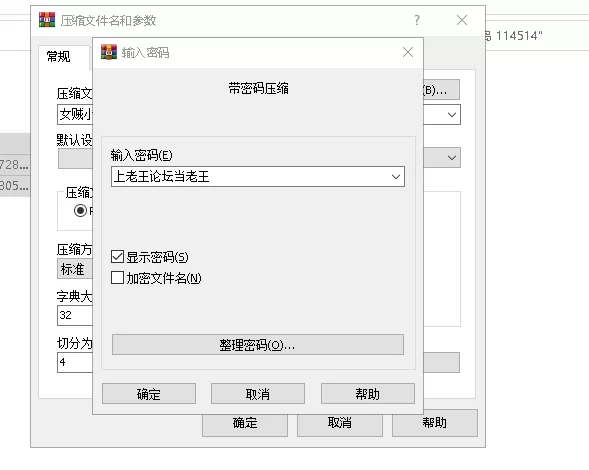Select the archive format radio button

pyautogui.click(x=80, y=210)
